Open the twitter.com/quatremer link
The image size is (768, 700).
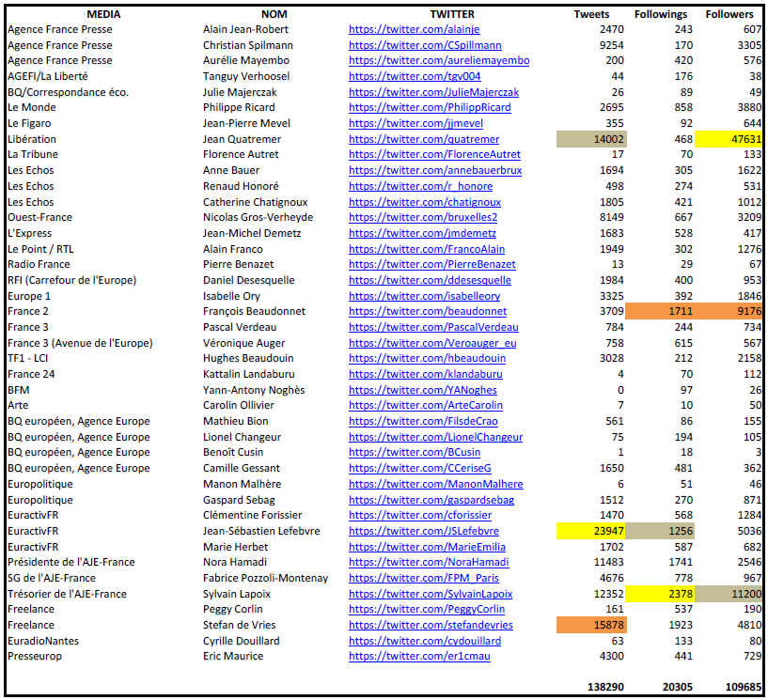[x=417, y=139]
